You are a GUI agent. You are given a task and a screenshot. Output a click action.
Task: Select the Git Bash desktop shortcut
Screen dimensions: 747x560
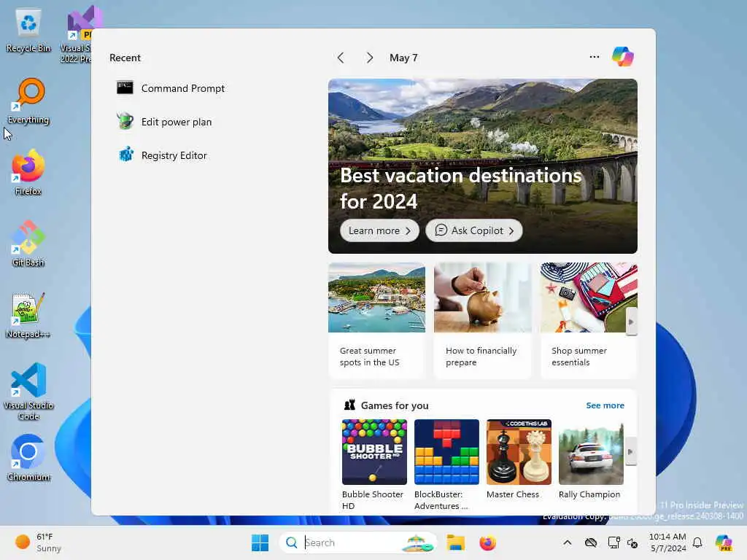pyautogui.click(x=28, y=244)
